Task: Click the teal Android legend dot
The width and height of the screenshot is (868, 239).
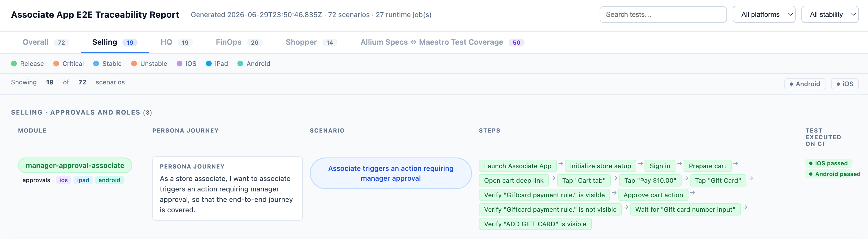Action: pos(240,64)
